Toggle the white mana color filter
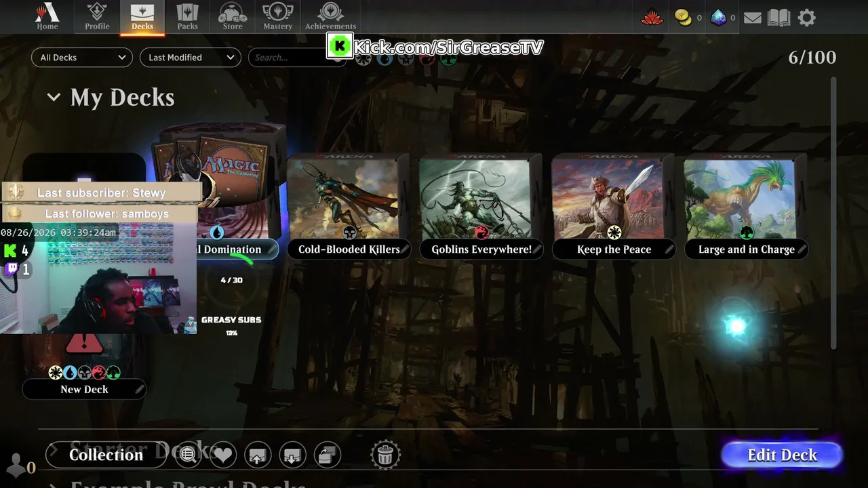 coord(363,59)
